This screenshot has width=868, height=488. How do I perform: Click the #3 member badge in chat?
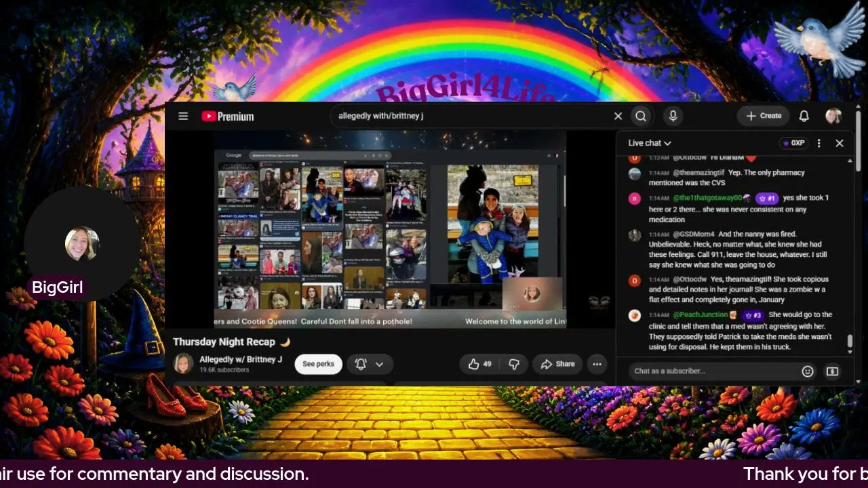(x=753, y=315)
